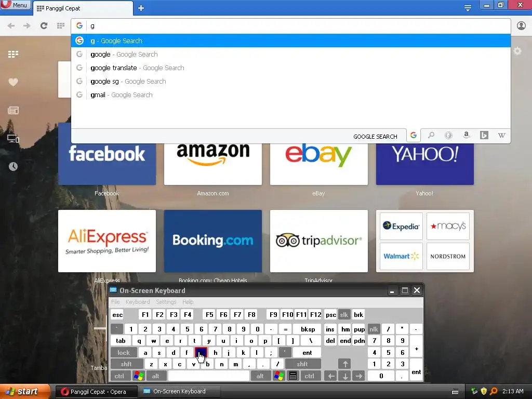Open Bookmarks heart in sidebar
The width and height of the screenshot is (532, 399).
pyautogui.click(x=13, y=82)
